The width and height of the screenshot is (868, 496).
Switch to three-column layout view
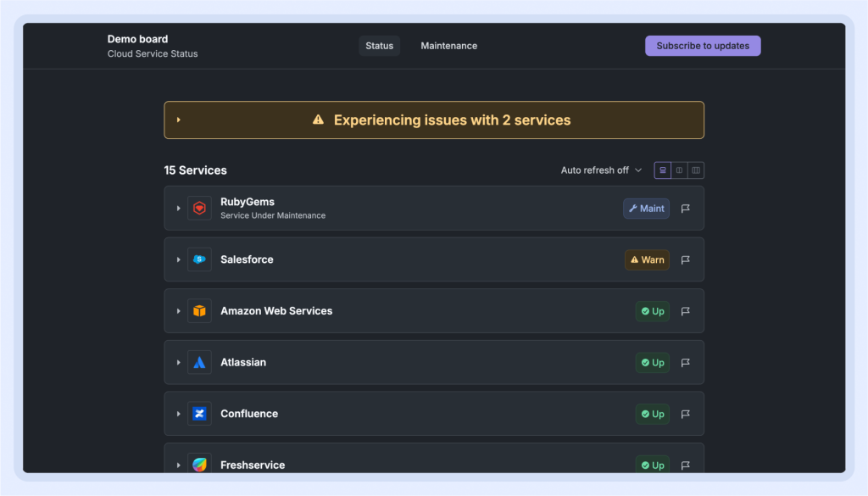696,170
